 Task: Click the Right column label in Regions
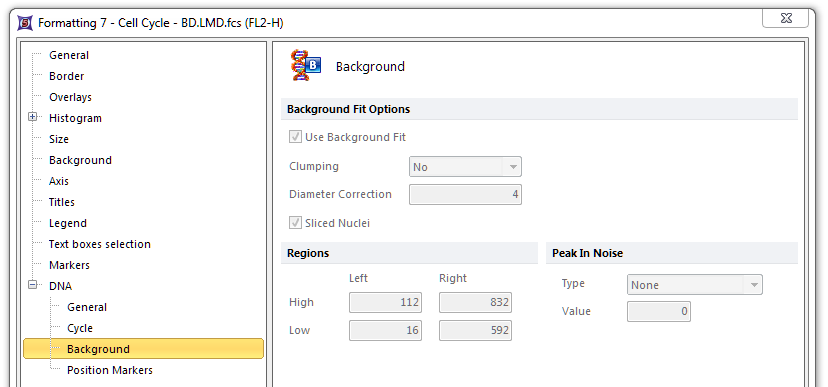coord(453,278)
